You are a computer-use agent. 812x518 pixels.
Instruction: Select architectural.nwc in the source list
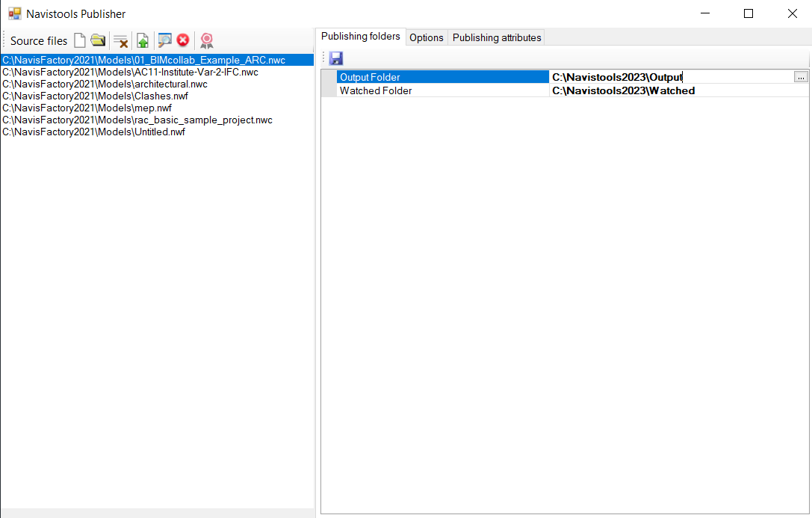pos(157,84)
